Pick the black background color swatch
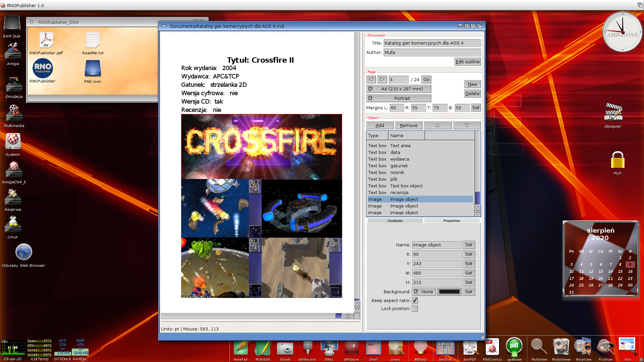This screenshot has width=644, height=362. [x=449, y=292]
